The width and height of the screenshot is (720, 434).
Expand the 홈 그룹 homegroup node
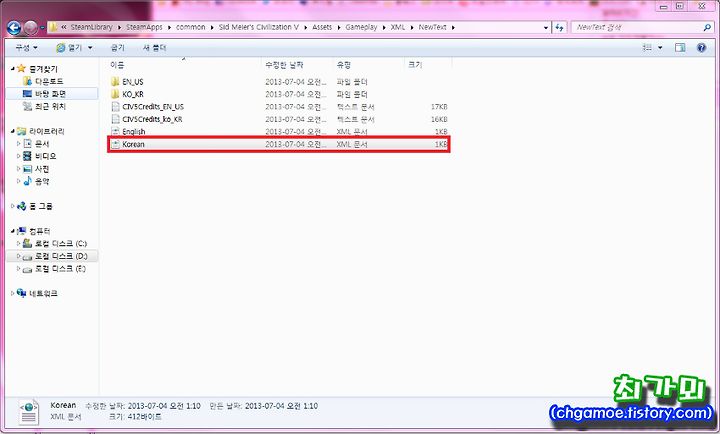point(12,206)
